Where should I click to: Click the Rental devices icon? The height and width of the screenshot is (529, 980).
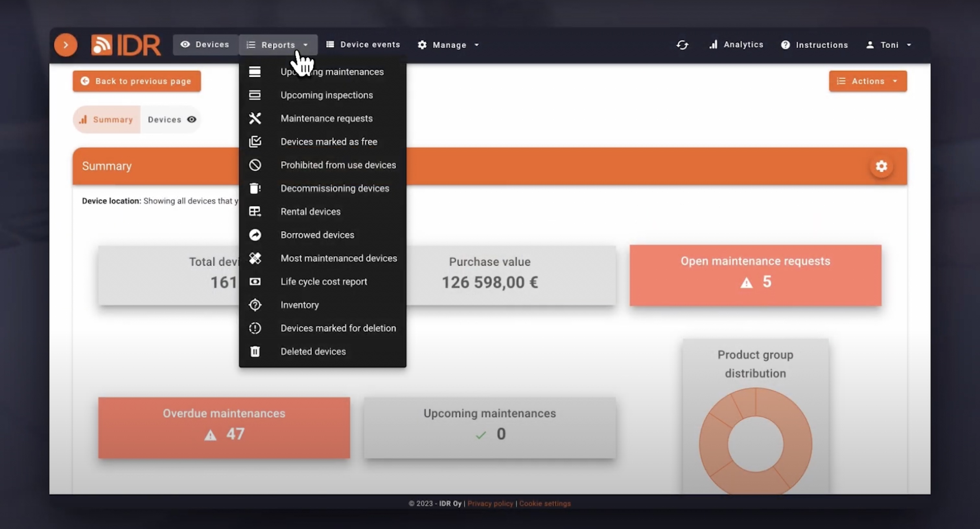255,211
